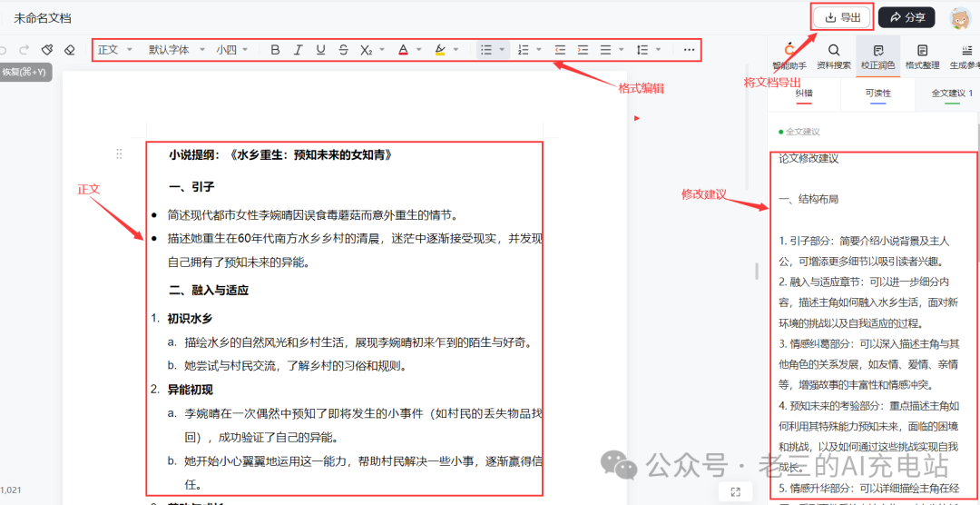The image size is (980, 505).
Task: Switch to the 可读性 tab
Action: (878, 94)
